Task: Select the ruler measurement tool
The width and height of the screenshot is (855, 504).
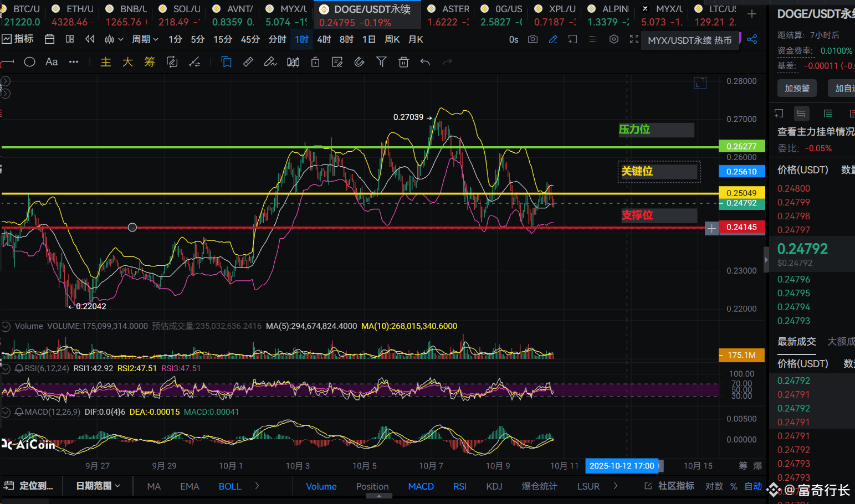Action: coord(248,62)
